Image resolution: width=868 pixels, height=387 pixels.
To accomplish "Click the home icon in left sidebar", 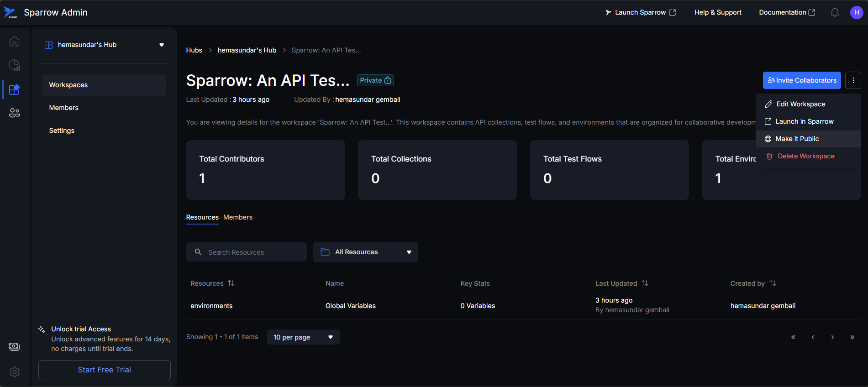I will pyautogui.click(x=14, y=42).
